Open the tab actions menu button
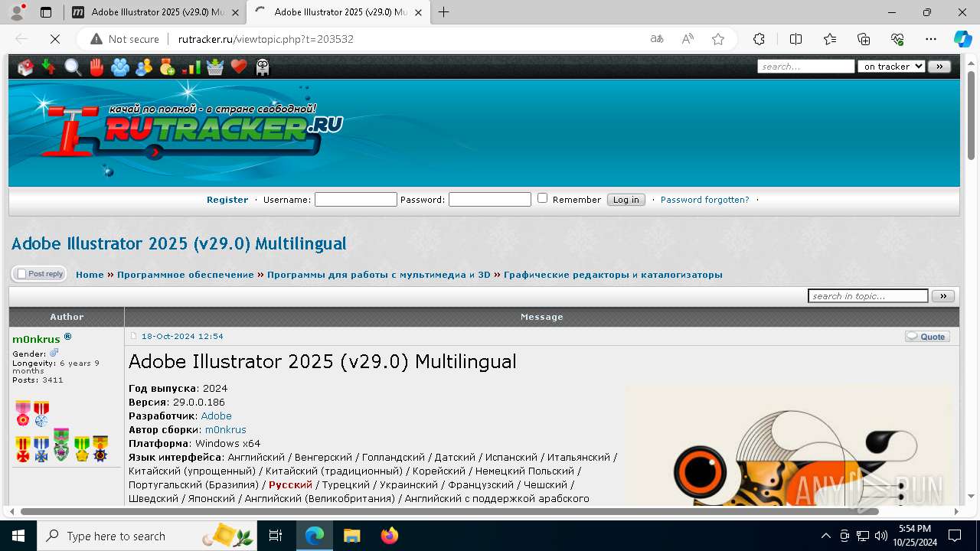 point(46,12)
